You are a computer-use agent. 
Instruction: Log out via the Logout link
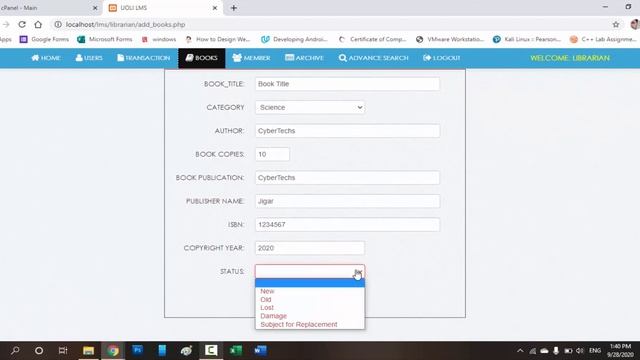pyautogui.click(x=442, y=58)
